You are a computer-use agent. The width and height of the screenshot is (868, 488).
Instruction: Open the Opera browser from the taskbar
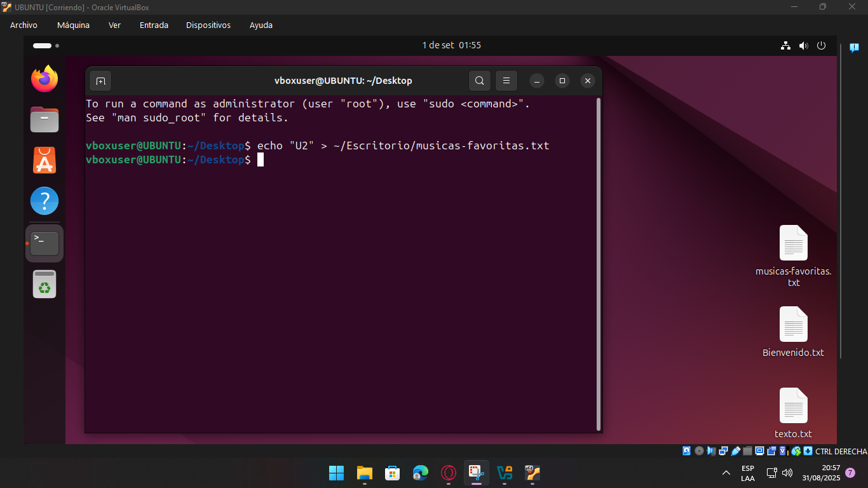449,473
